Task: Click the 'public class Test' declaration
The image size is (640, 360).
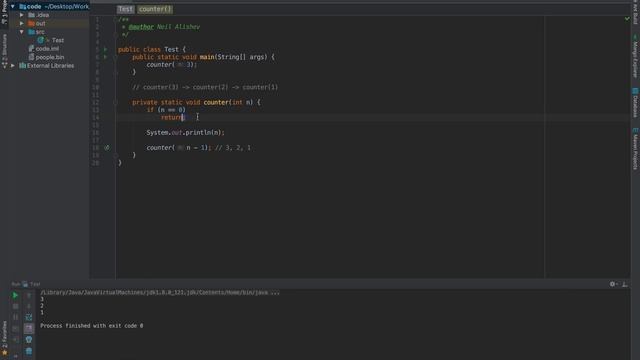Action: tap(151, 49)
